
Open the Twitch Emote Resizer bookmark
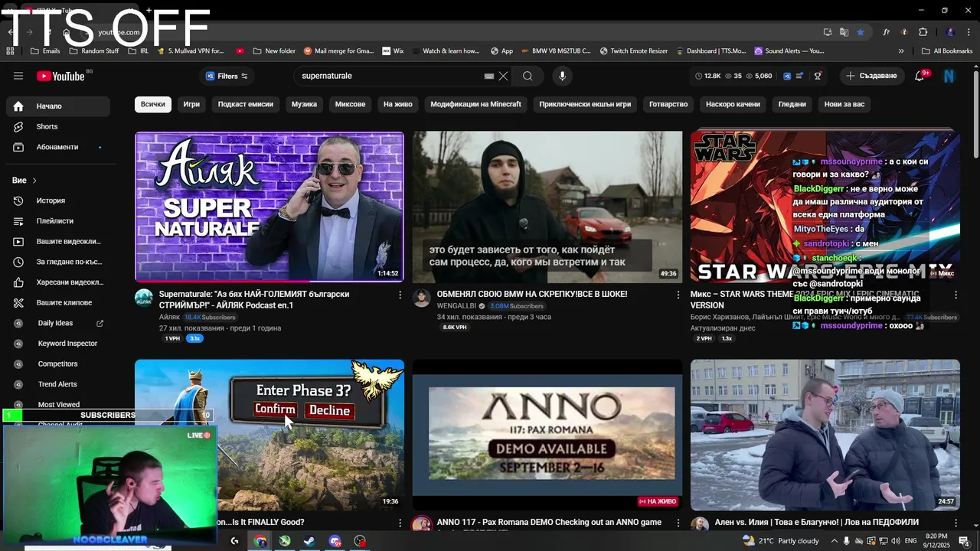(633, 51)
